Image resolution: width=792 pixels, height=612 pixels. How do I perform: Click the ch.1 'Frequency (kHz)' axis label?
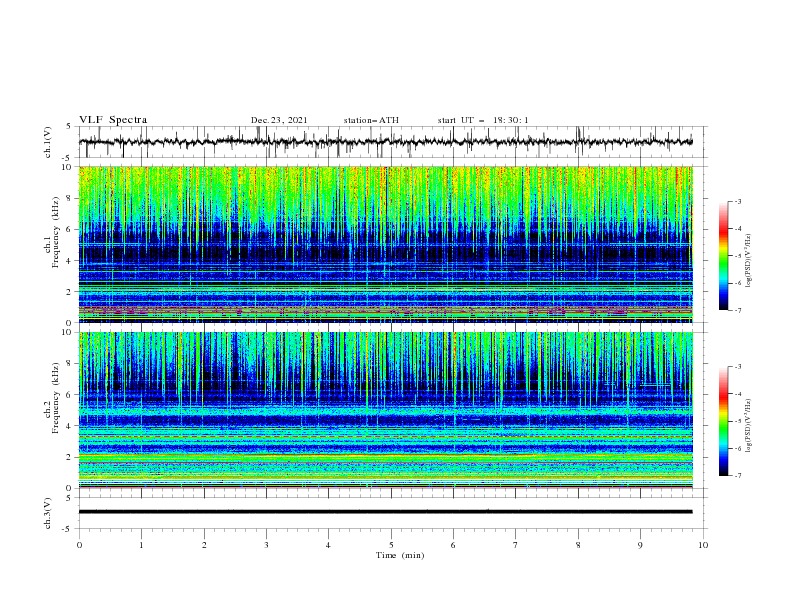(x=56, y=230)
